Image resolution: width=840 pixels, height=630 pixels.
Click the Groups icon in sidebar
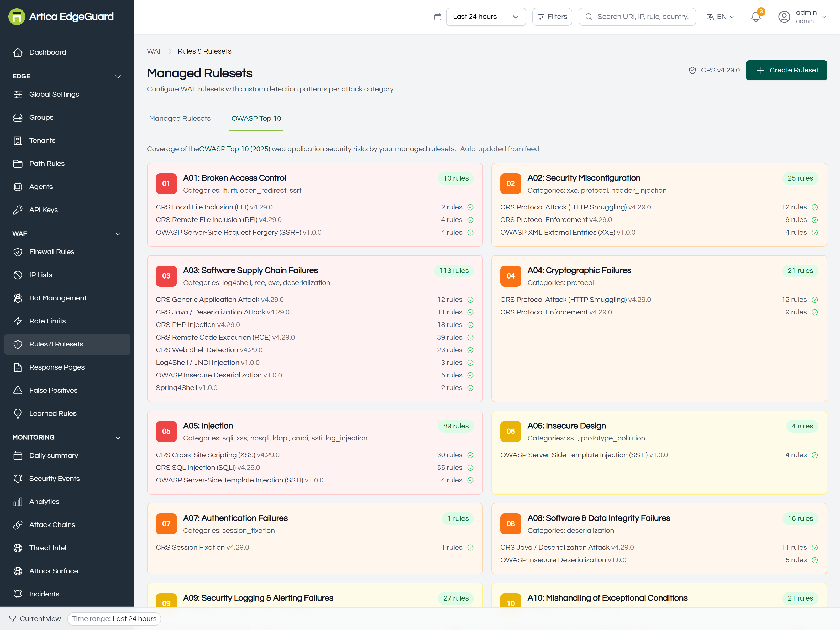click(18, 117)
